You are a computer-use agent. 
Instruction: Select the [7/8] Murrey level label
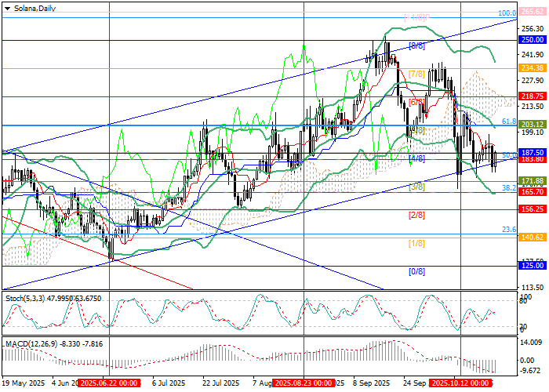416,74
